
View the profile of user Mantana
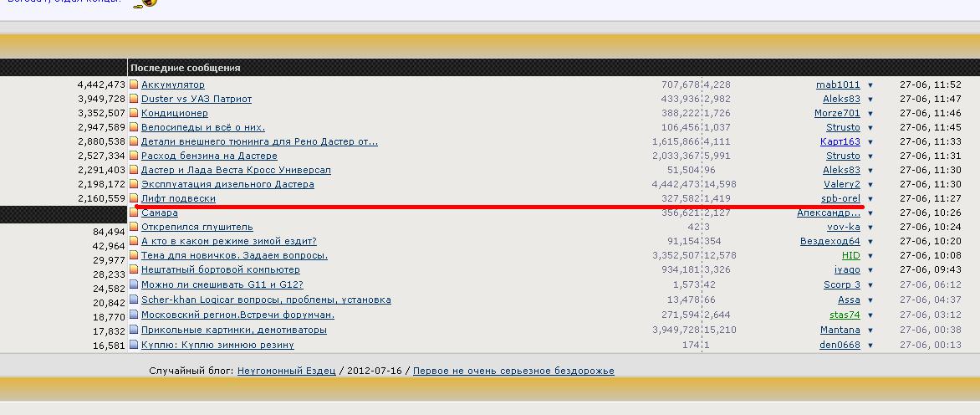(840, 330)
